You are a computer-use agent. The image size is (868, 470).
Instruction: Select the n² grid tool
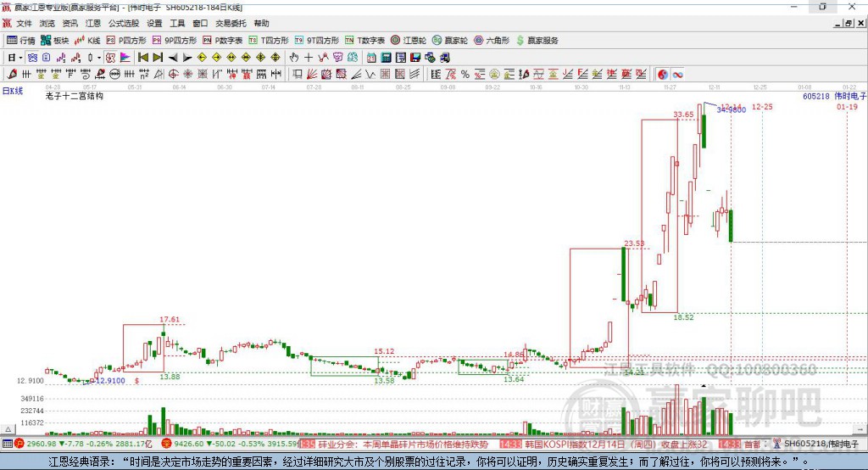tap(144, 75)
